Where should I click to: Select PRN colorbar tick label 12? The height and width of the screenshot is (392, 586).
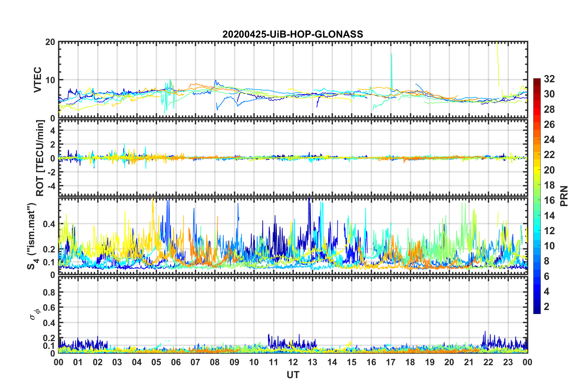coord(549,231)
